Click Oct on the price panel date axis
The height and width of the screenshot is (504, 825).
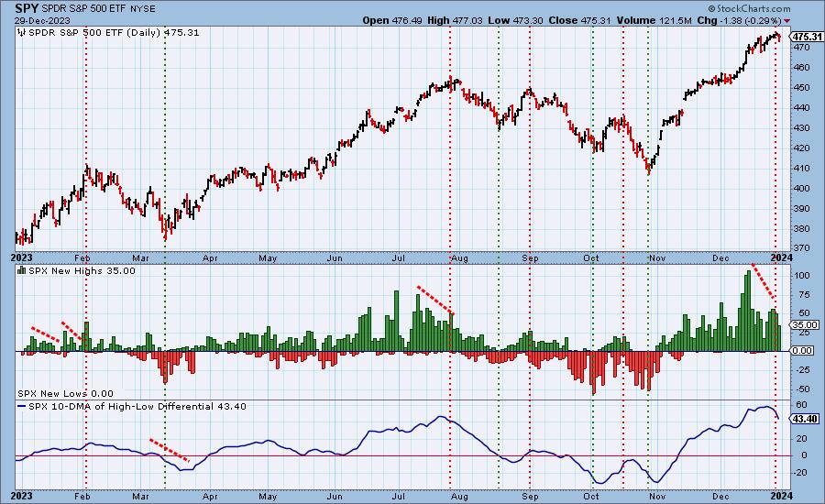pos(591,258)
